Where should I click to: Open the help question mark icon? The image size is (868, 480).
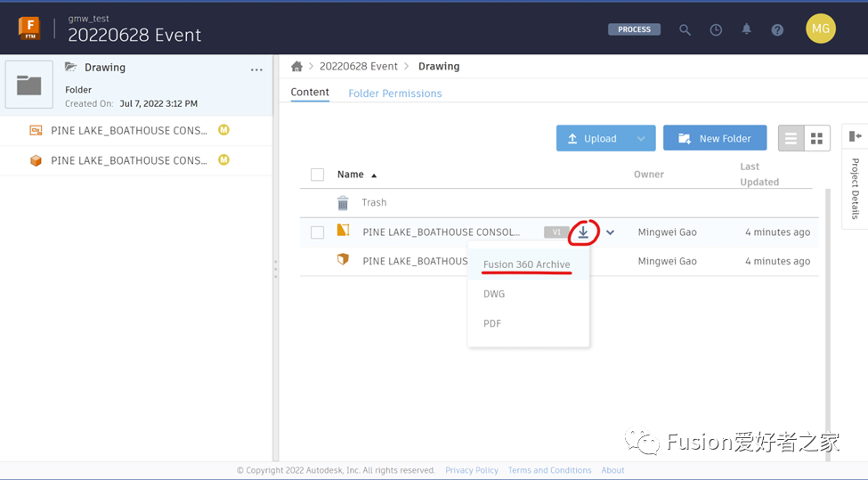coord(777,30)
